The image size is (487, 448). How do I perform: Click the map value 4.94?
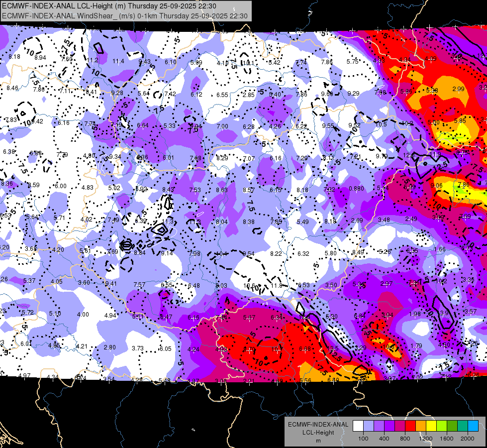click(x=110, y=316)
